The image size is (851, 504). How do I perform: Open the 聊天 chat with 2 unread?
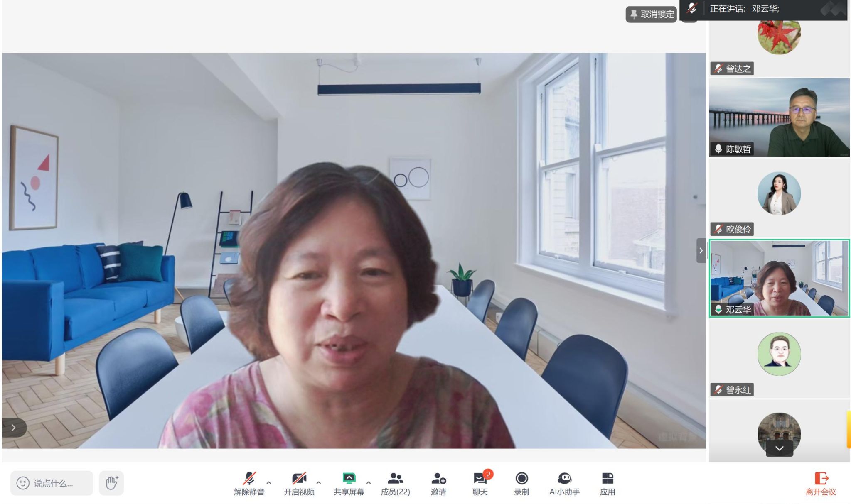[480, 479]
